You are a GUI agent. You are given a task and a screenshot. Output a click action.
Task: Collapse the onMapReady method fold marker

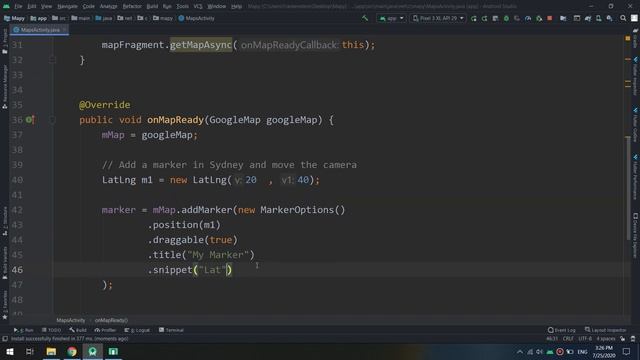click(52, 120)
